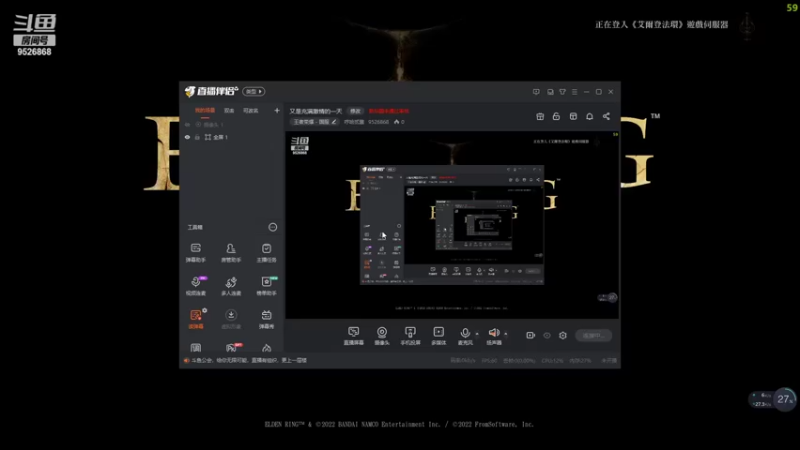Click the small floating badge in the preview corner

[x=607, y=297]
